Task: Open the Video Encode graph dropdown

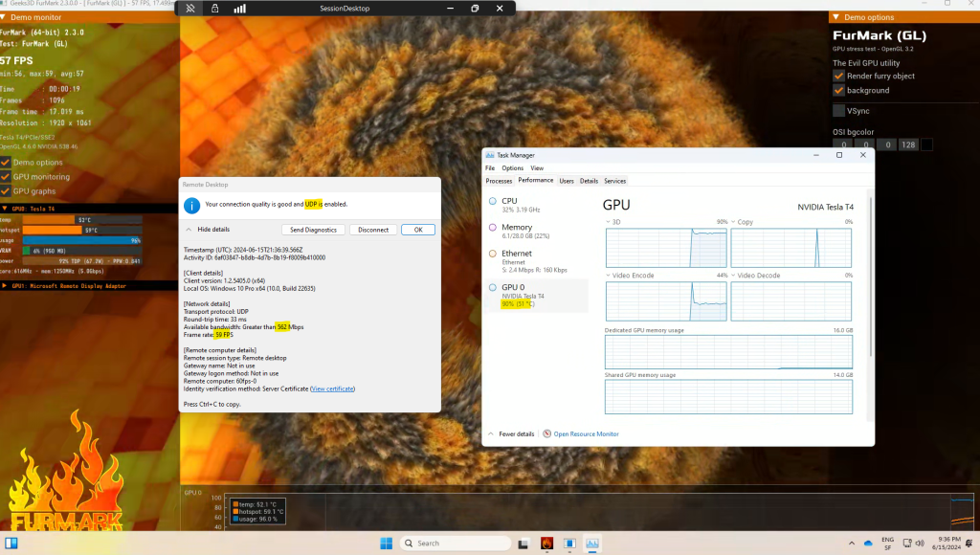Action: point(608,275)
